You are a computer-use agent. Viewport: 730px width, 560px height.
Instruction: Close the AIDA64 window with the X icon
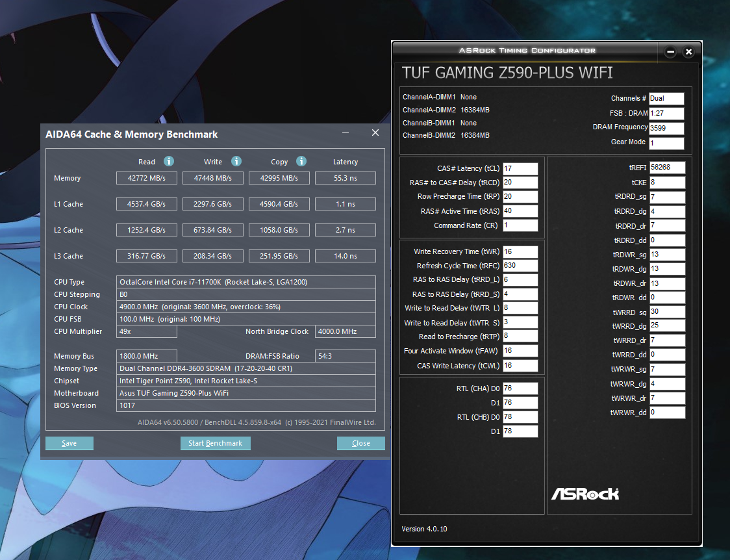tap(375, 133)
